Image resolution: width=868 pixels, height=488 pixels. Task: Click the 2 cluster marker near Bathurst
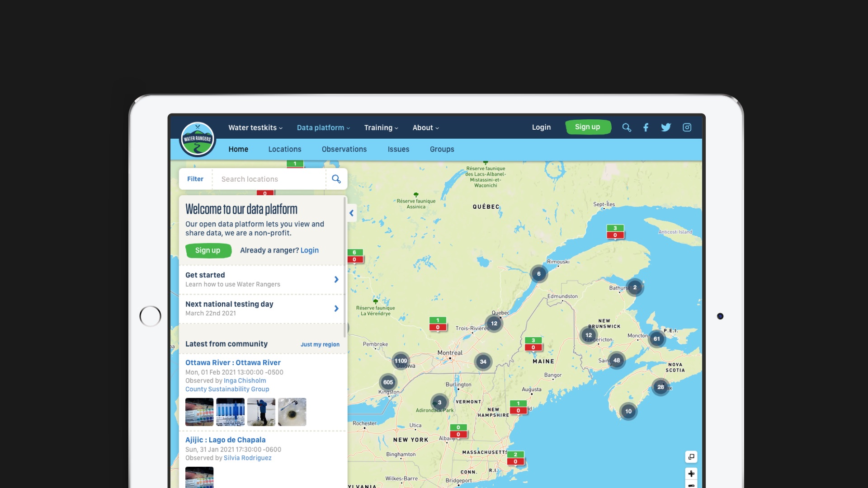point(635,287)
